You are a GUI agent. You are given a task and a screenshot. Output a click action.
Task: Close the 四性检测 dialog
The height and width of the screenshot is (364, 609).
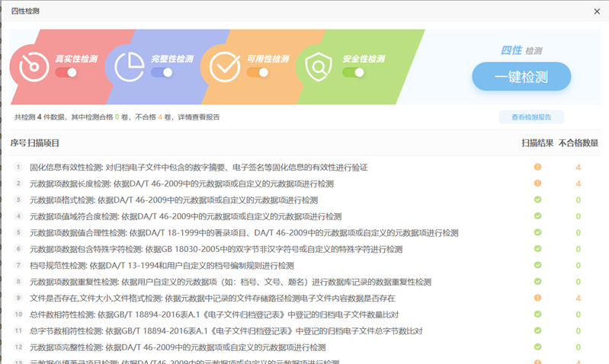click(597, 11)
